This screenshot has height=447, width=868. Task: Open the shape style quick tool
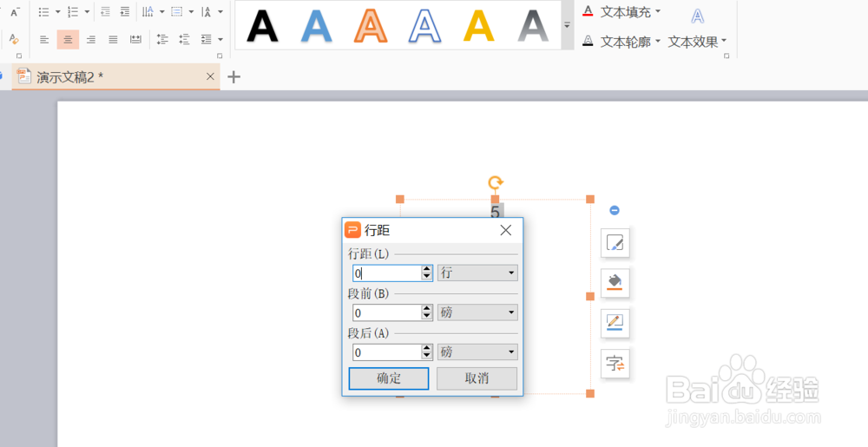(615, 242)
